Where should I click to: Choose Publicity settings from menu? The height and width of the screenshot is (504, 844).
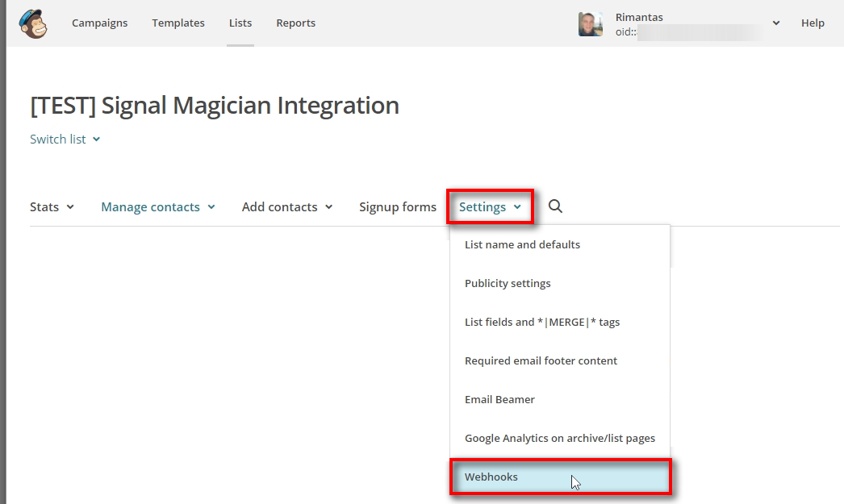(x=508, y=283)
